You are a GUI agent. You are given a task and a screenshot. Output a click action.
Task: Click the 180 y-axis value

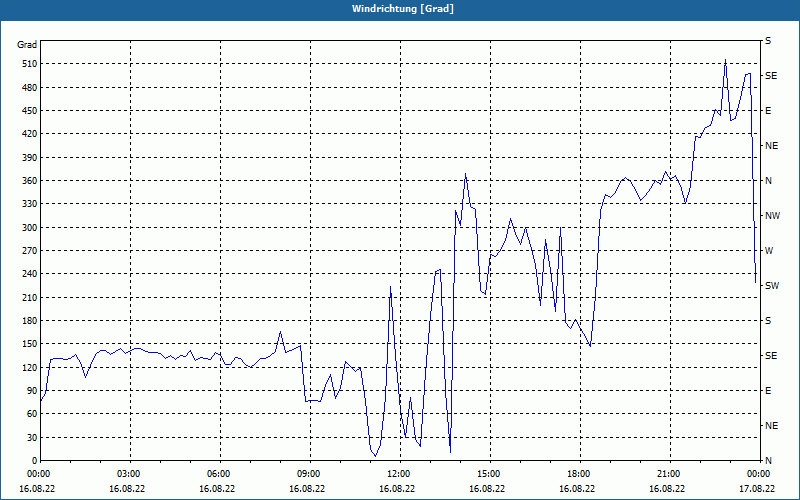(30, 320)
